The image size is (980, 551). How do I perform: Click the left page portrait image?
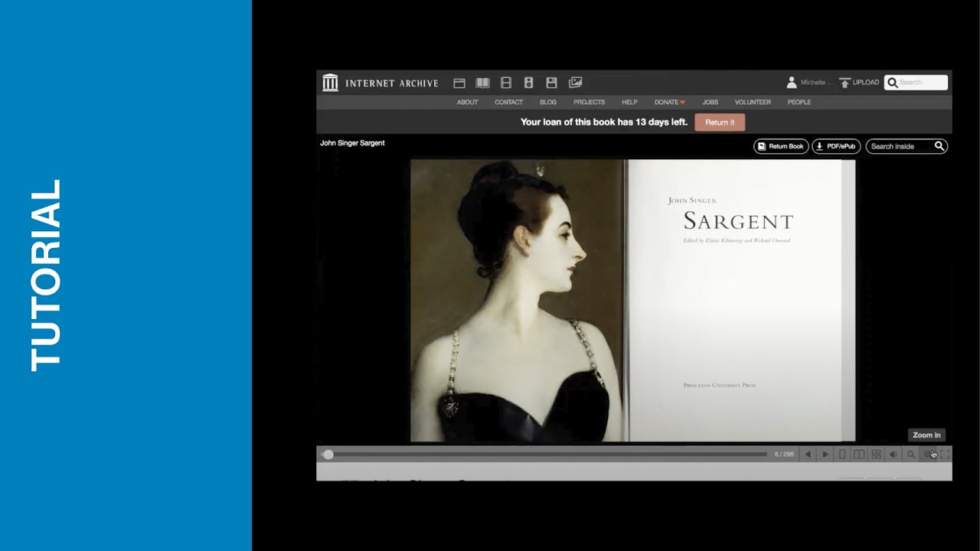pos(518,301)
